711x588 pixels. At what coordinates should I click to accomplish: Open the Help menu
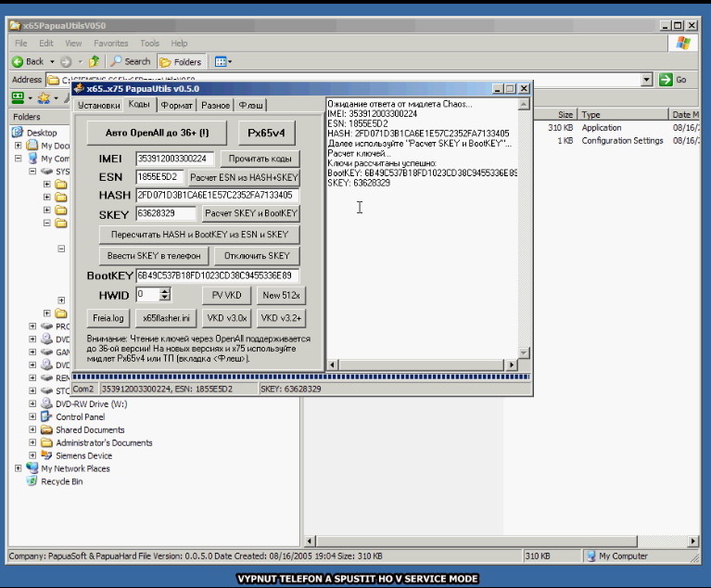tap(179, 43)
